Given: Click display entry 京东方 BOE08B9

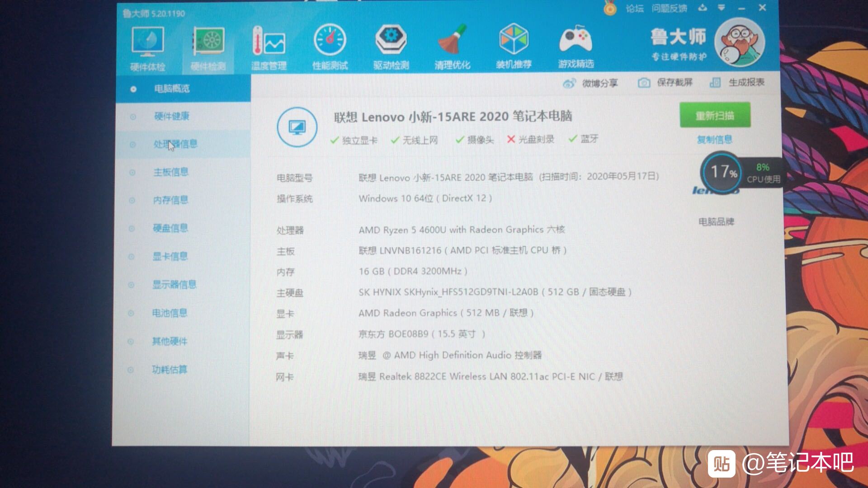Looking at the screenshot, I should point(422,334).
